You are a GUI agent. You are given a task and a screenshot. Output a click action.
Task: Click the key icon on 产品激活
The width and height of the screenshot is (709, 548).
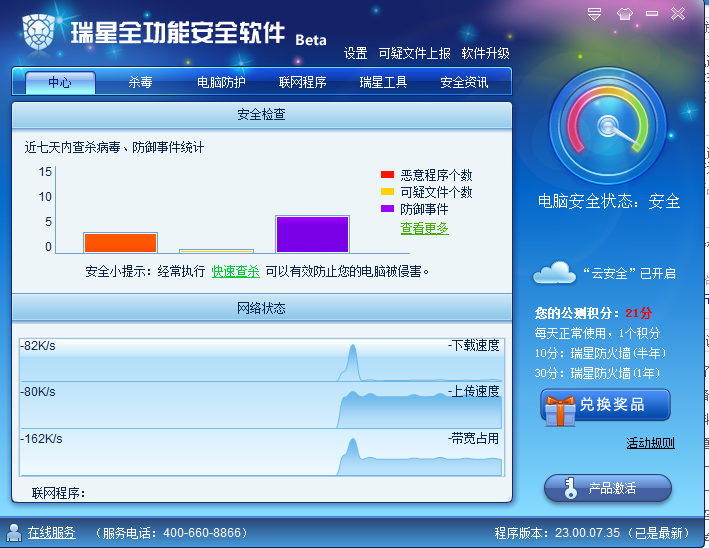(571, 488)
